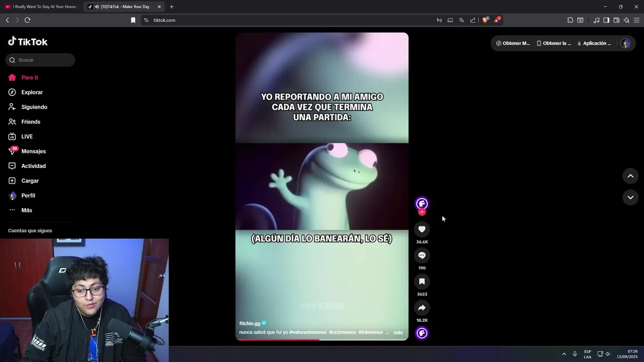This screenshot has width=644, height=362.
Task: Open Brave Shields lion icon
Action: point(485,20)
